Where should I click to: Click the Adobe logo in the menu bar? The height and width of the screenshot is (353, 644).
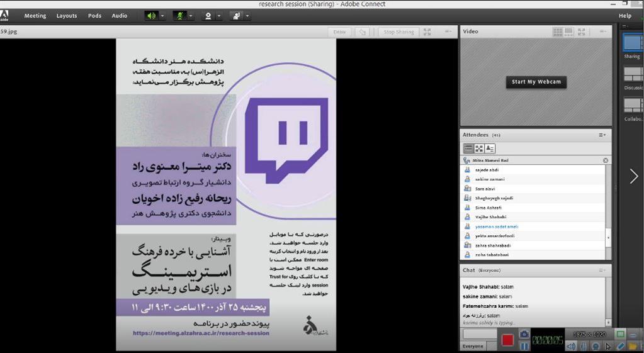click(4, 16)
